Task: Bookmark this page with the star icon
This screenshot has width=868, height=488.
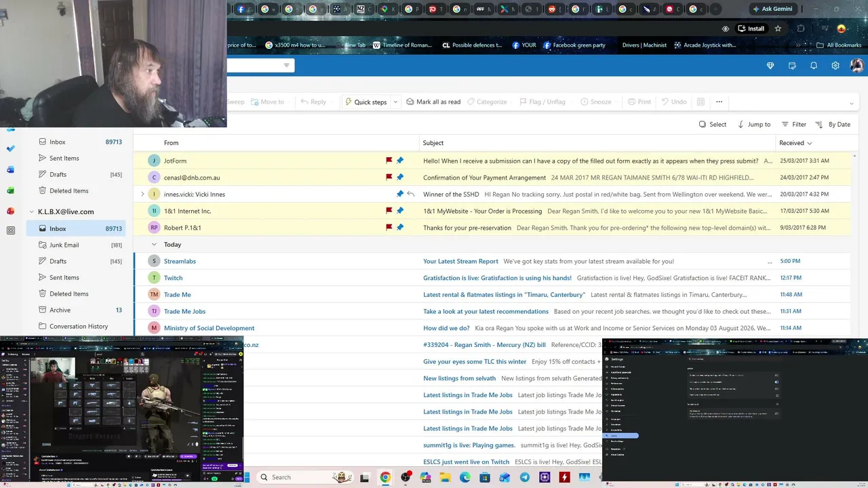Action: click(778, 28)
